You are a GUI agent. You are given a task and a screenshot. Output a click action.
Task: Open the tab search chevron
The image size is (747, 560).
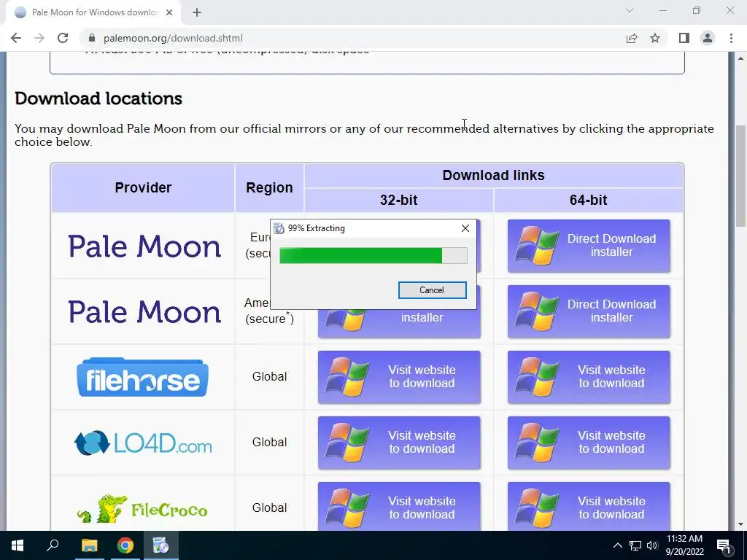[630, 10]
